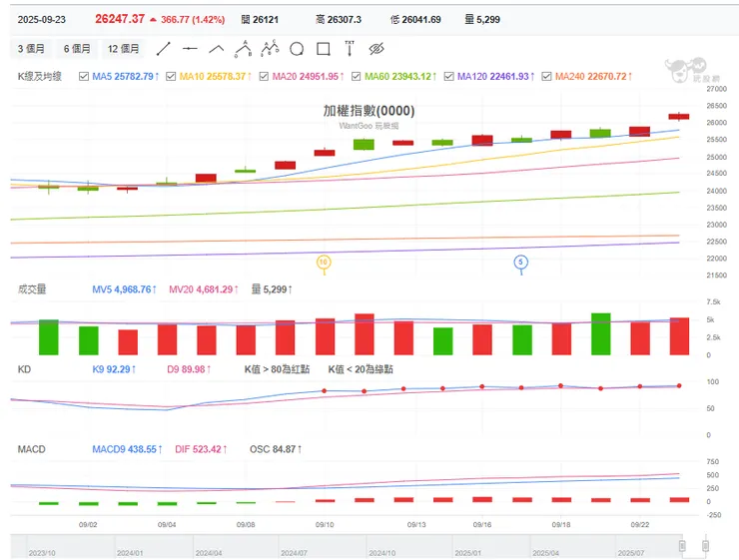Screen dimensions: 739x560
Task: Uncheck the MA60 moving average checkbox
Action: point(357,76)
